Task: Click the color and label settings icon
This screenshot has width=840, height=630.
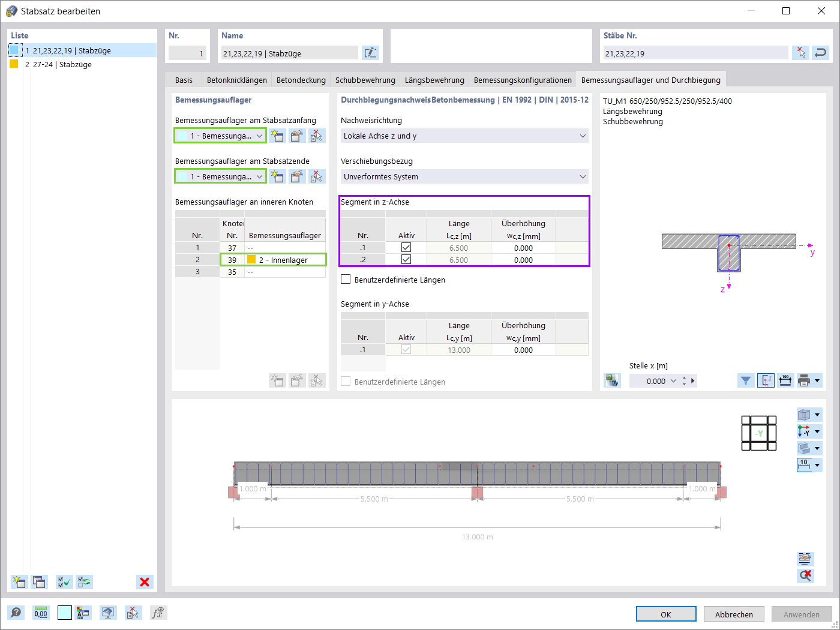Action: [83, 613]
